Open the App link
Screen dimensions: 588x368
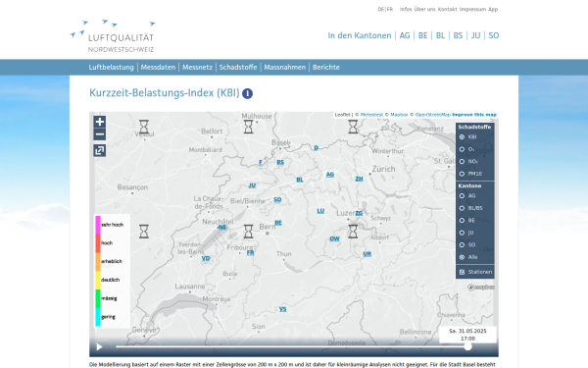point(493,10)
